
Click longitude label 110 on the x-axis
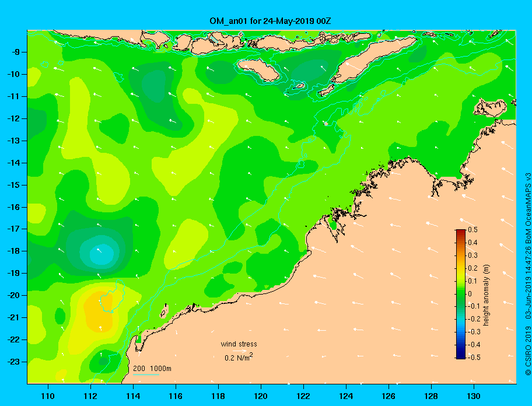tap(48, 396)
